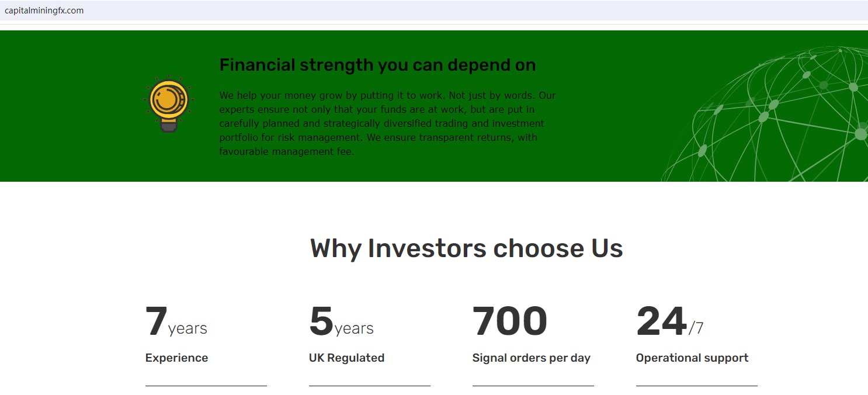
Task: Click the large "7" years number
Action: (156, 321)
